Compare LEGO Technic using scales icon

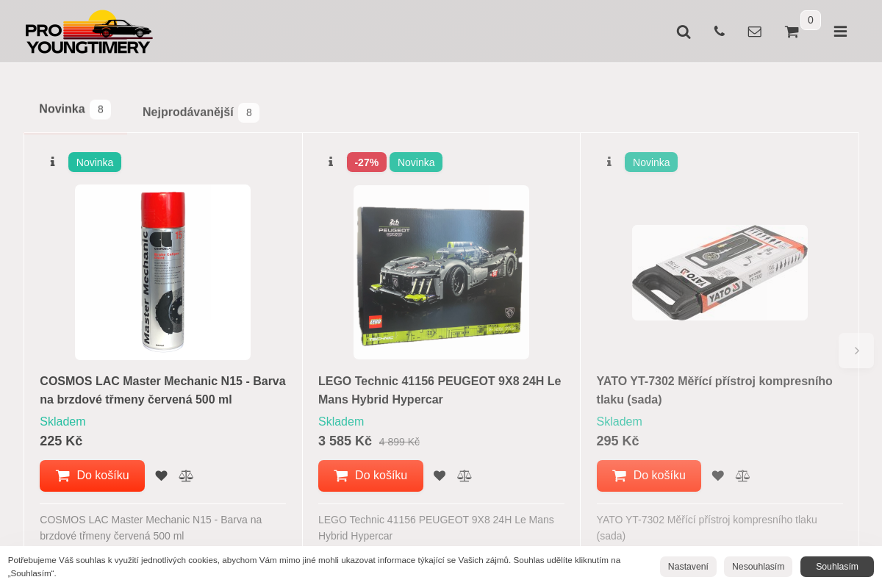coord(465,476)
